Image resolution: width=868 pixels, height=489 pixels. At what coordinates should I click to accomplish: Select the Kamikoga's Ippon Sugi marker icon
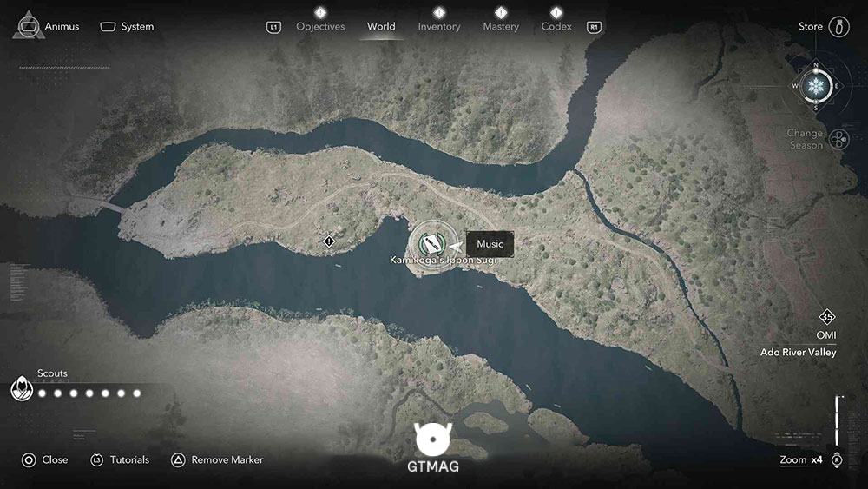pos(433,244)
